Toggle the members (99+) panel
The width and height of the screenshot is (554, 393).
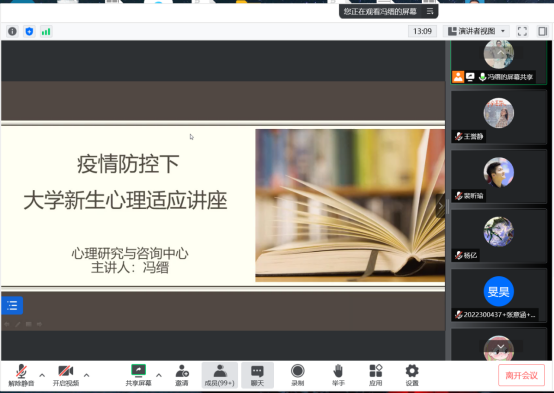219,375
